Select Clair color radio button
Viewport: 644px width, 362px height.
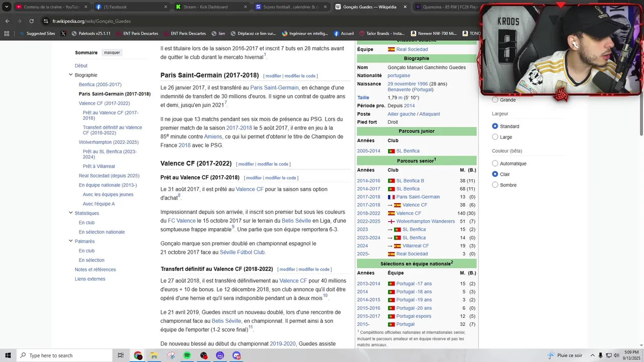[x=495, y=174]
